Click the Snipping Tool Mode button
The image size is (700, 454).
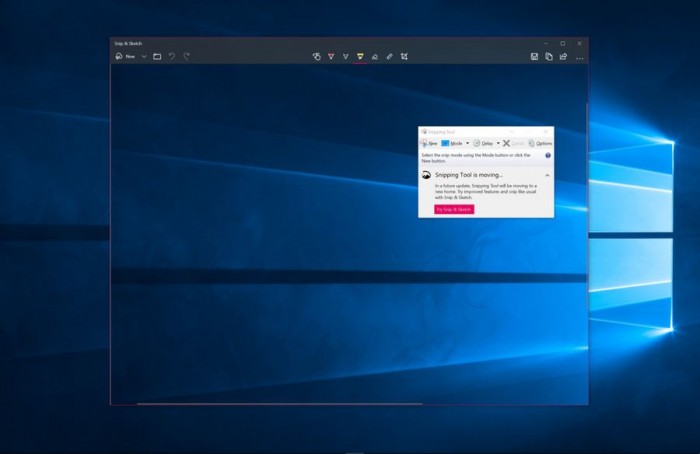(452, 143)
